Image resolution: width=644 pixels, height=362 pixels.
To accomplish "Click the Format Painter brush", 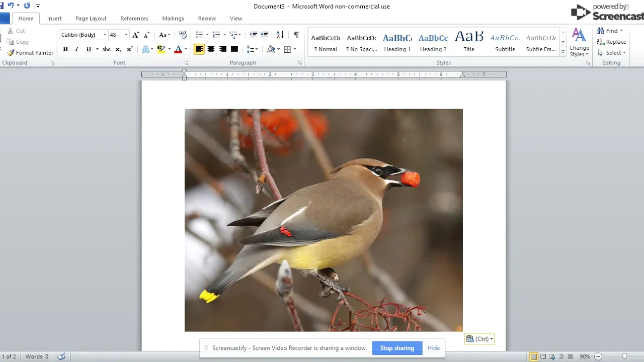I will [x=10, y=53].
